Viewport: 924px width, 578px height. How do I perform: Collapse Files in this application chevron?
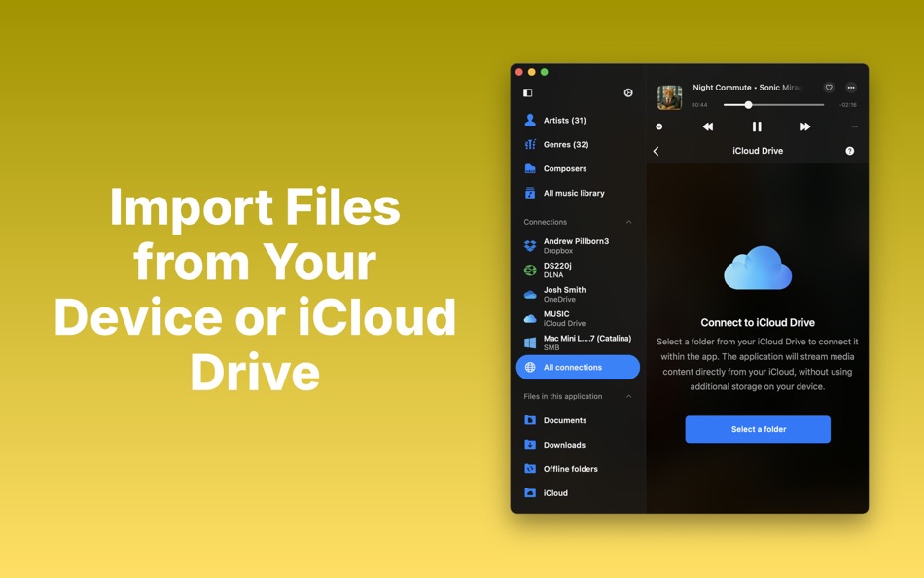pos(628,396)
